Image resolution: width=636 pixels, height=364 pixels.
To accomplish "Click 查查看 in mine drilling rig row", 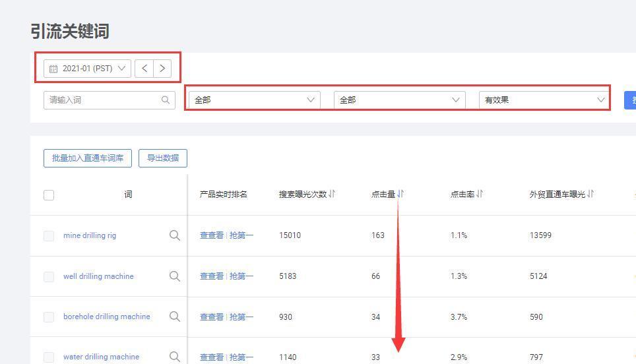I will click(212, 235).
